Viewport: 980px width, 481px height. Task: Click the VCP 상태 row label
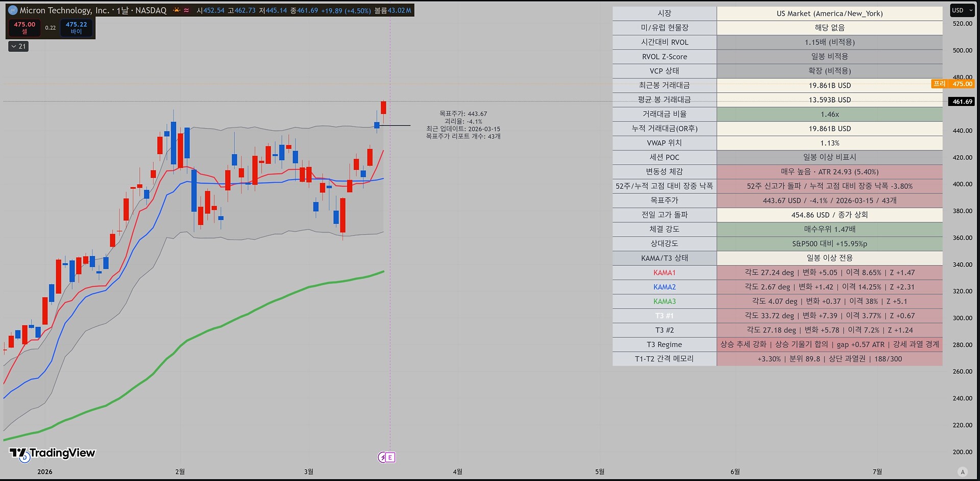point(665,71)
